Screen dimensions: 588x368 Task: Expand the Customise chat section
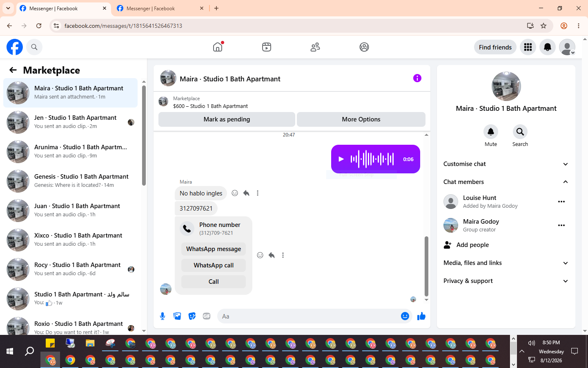pos(506,164)
